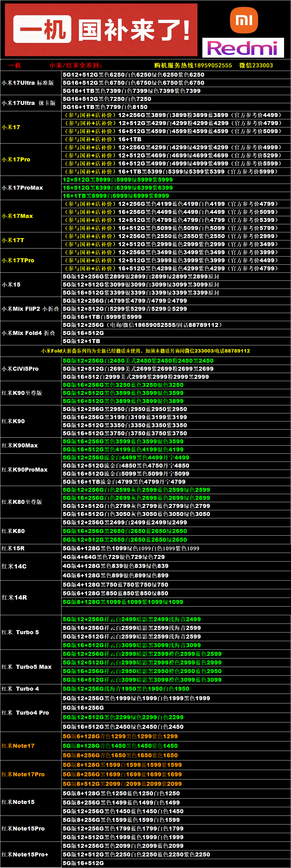Click the model cell labelled only 红米K80
291x868 pixels.
point(31,532)
